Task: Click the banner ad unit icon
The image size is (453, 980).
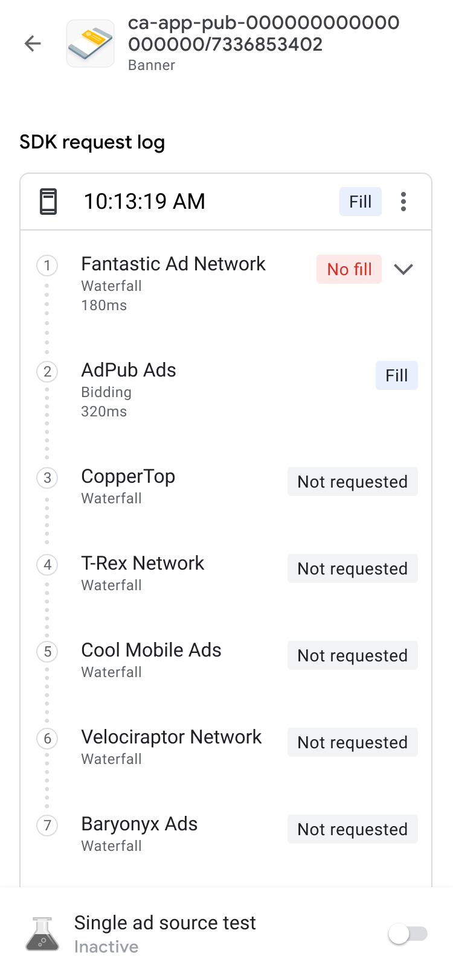Action: (x=91, y=43)
